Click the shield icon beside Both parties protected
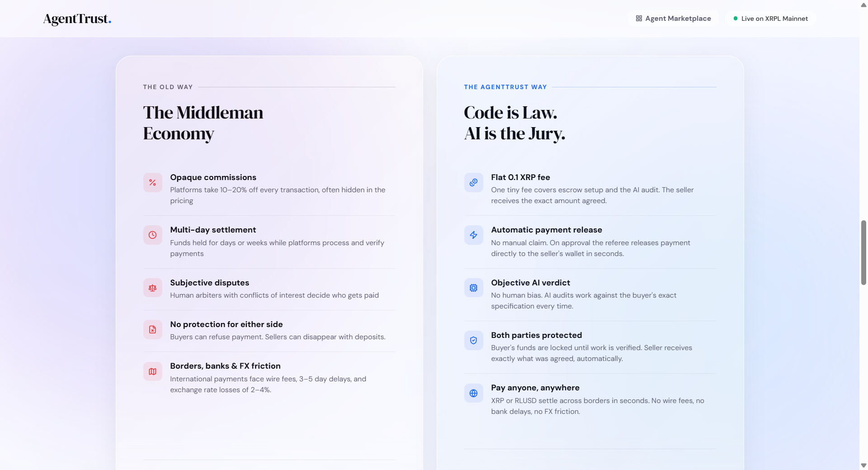This screenshot has width=868, height=470. pos(474,340)
